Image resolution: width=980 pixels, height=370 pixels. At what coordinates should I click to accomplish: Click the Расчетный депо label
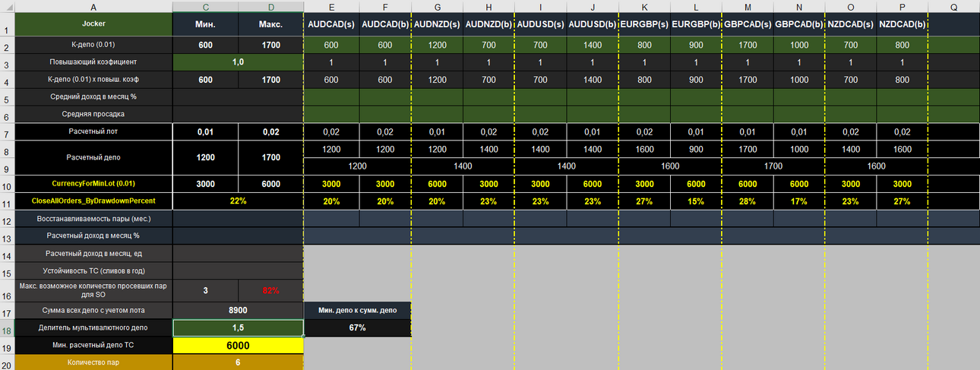(x=93, y=158)
